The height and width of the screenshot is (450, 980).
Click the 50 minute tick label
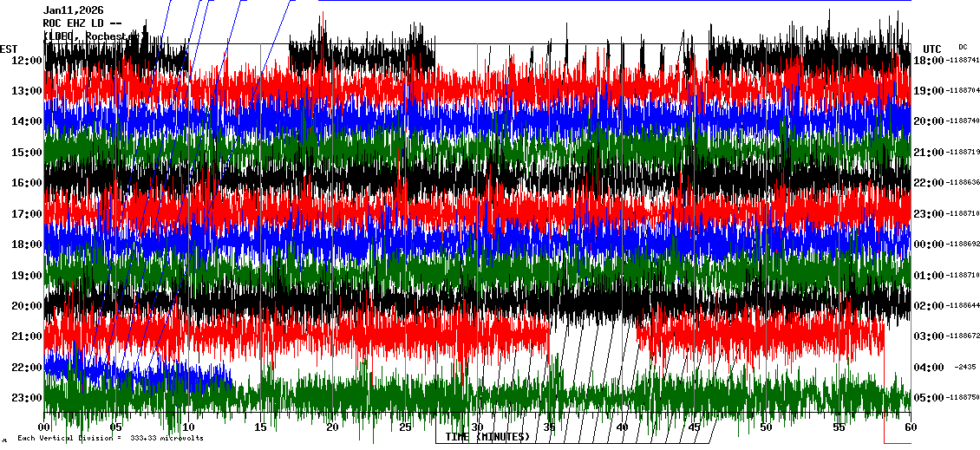pos(765,427)
